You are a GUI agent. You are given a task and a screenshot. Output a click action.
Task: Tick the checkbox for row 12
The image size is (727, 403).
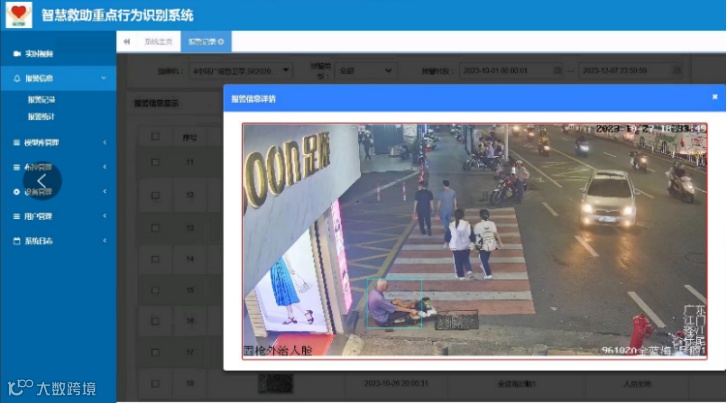click(x=155, y=196)
